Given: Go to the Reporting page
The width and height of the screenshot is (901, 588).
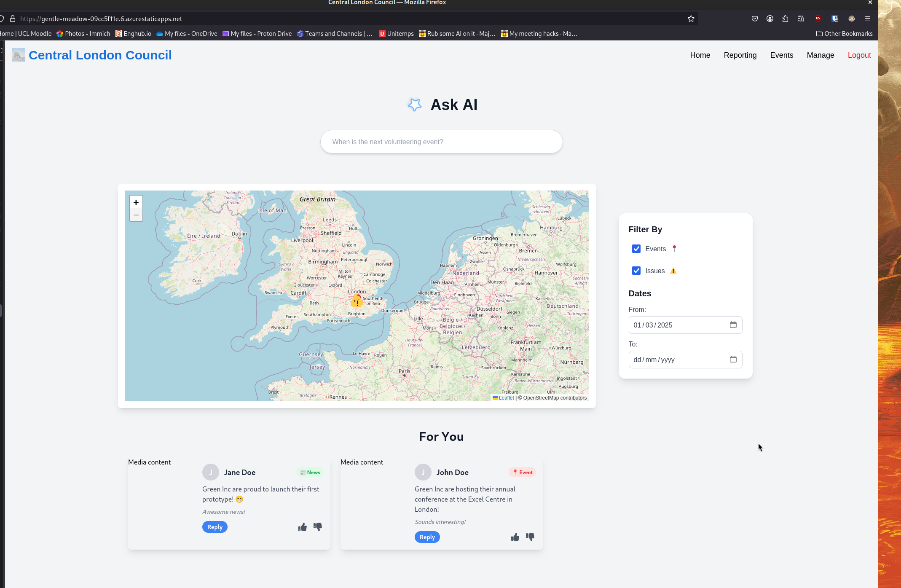Looking at the screenshot, I should click(x=740, y=55).
